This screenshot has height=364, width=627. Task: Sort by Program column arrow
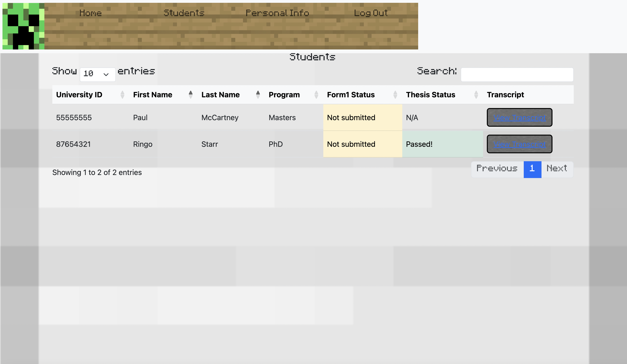click(316, 94)
